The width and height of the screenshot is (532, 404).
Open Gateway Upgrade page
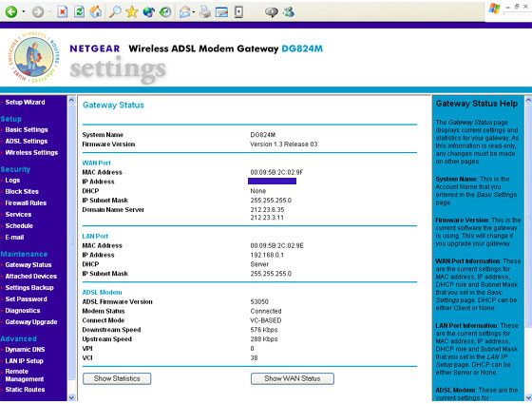[x=30, y=322]
